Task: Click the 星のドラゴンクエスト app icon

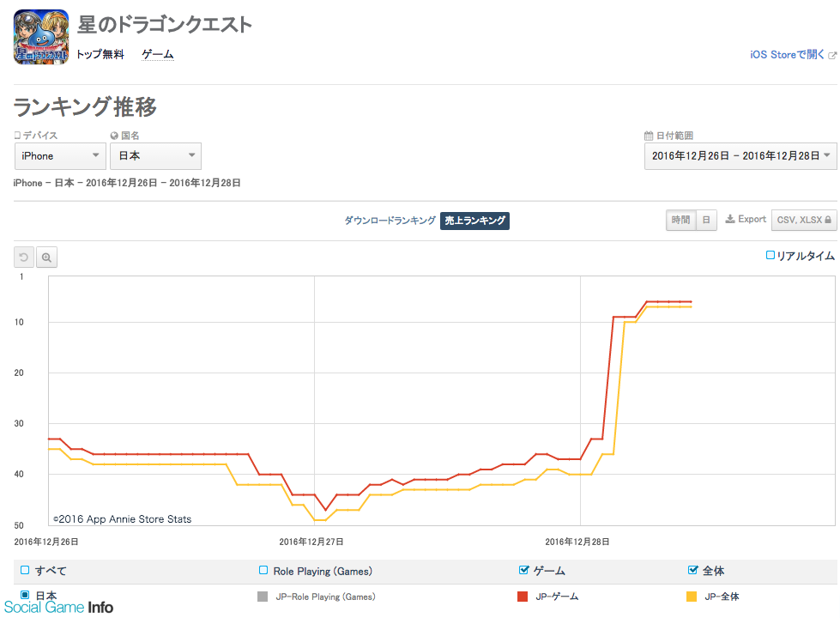Action: click(x=41, y=37)
